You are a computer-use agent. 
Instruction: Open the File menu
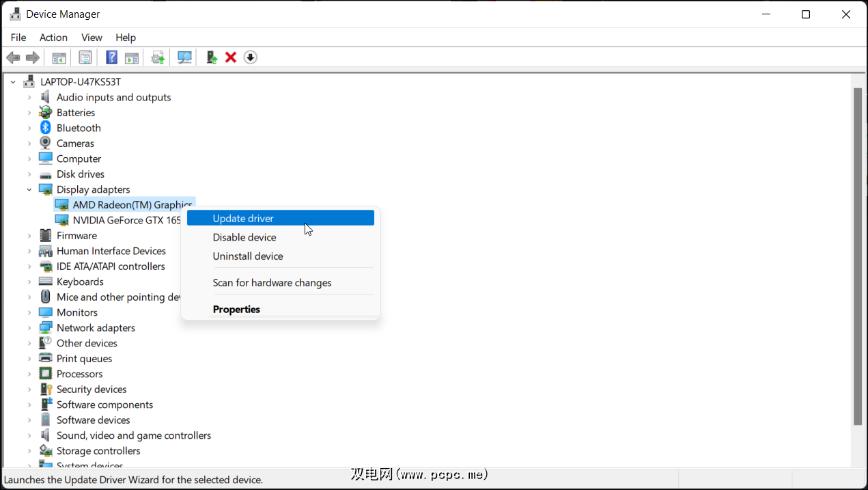click(18, 38)
